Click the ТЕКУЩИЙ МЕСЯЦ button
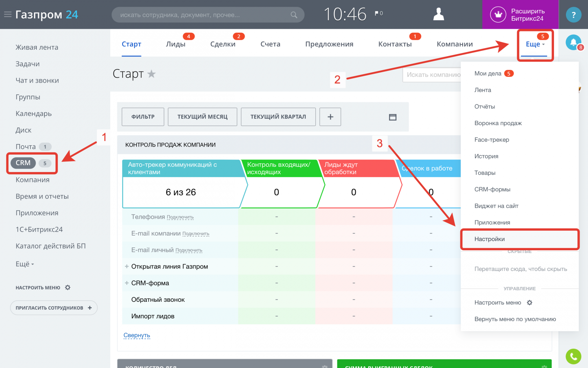 [x=202, y=117]
